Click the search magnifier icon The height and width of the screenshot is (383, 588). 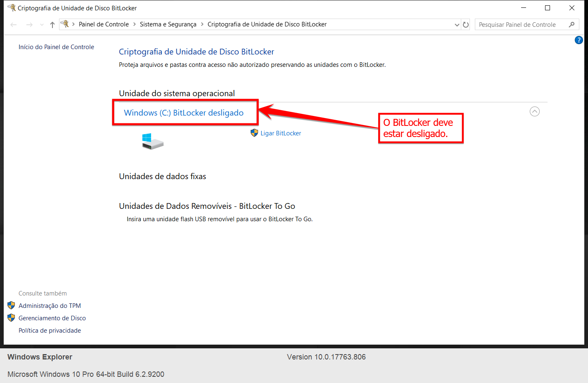point(571,25)
